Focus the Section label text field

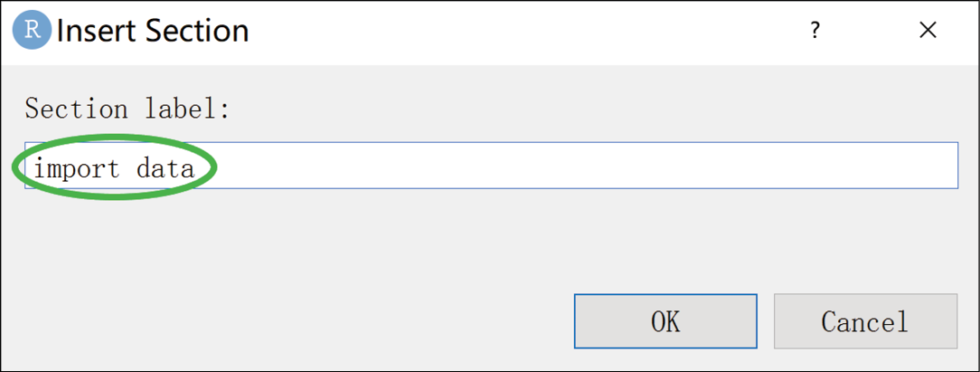(x=579, y=166)
